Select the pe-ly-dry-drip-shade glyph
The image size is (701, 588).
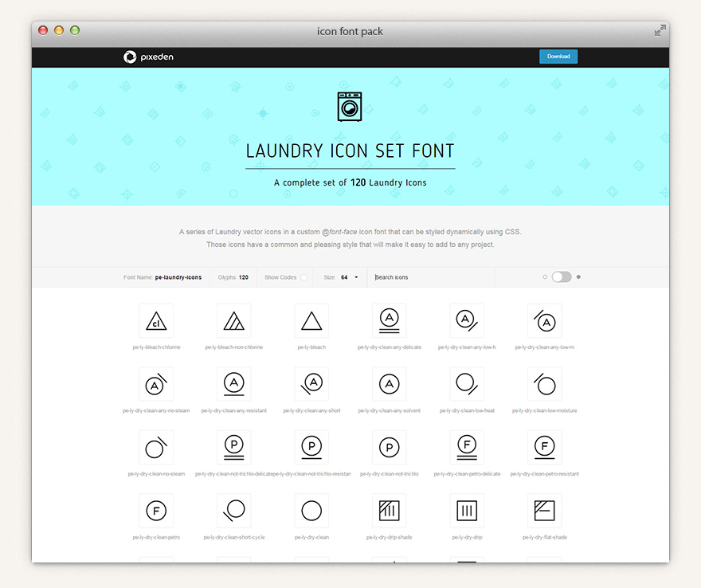389,511
